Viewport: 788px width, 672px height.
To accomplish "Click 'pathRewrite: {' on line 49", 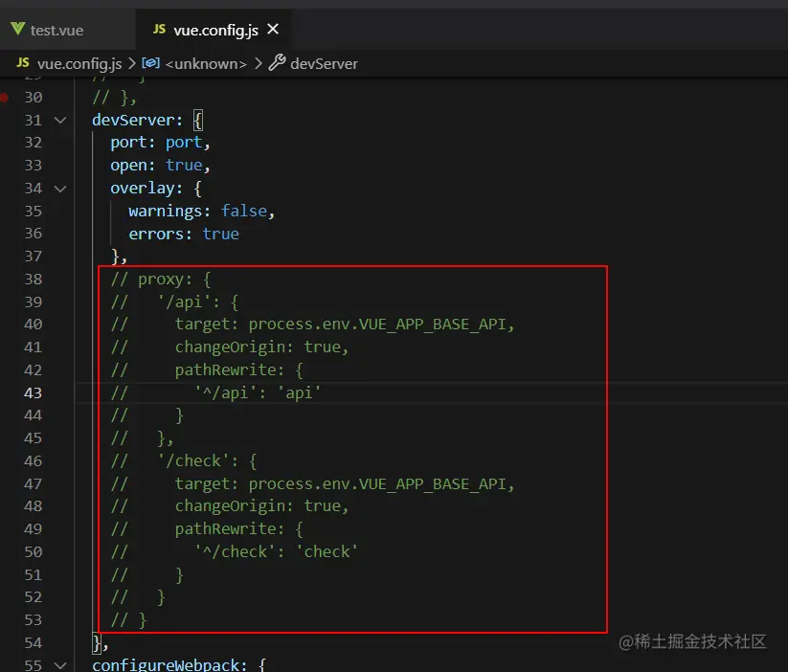I will click(x=238, y=529).
